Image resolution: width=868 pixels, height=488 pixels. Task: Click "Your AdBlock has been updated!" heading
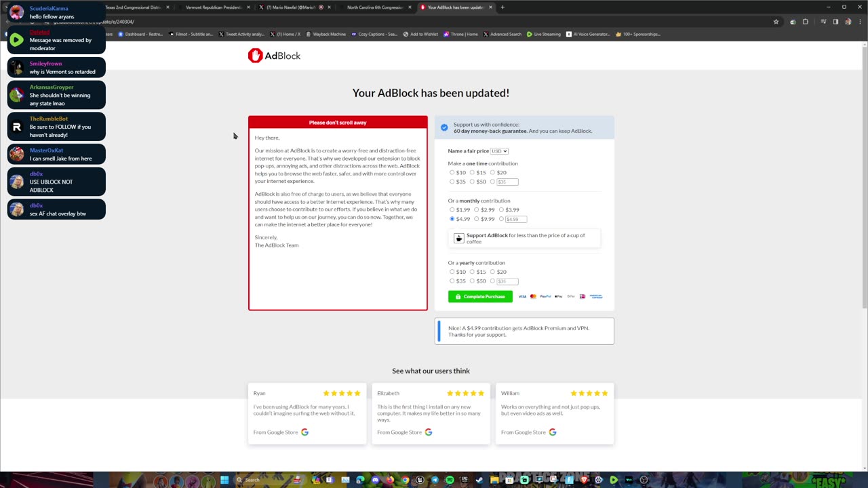tap(431, 93)
